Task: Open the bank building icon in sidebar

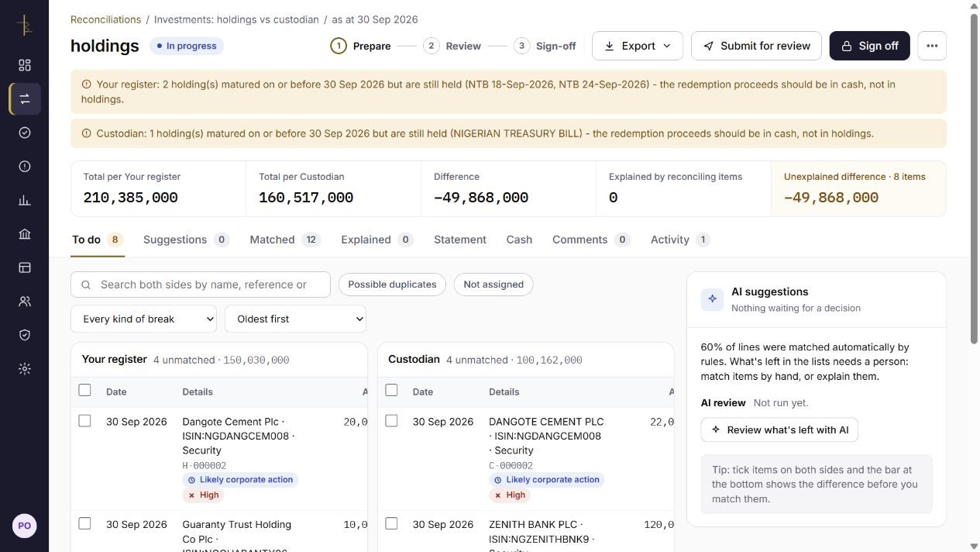Action: [25, 234]
